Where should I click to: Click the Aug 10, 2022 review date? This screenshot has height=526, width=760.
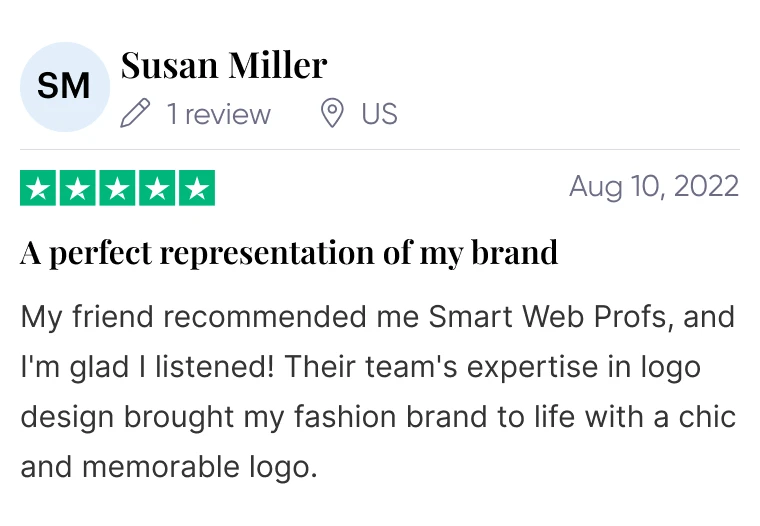pyautogui.click(x=654, y=187)
